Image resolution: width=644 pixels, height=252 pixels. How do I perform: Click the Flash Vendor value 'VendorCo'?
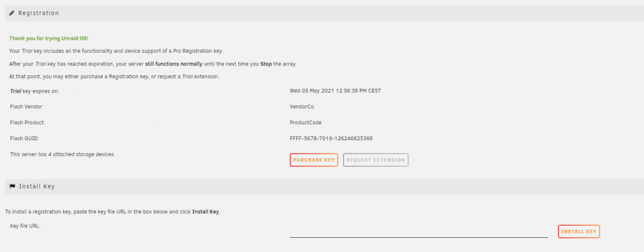point(302,107)
